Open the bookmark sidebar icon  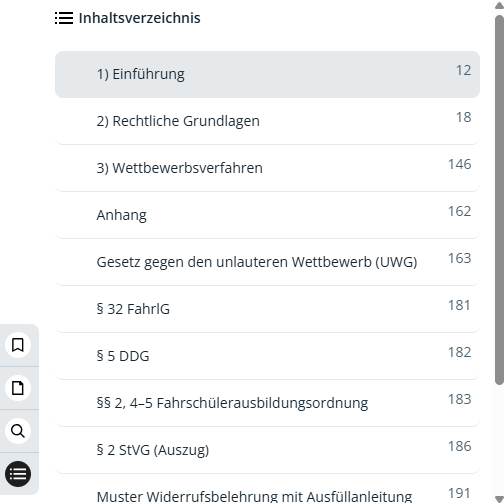click(18, 345)
